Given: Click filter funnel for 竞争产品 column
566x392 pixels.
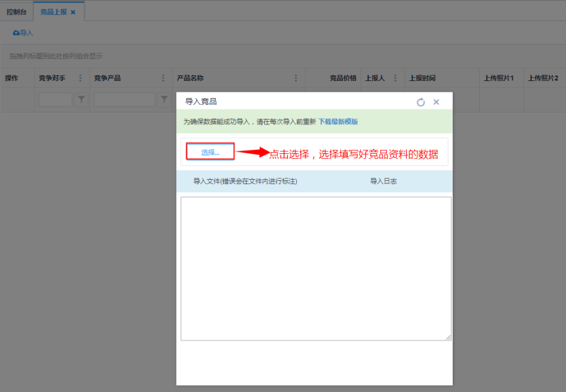Looking at the screenshot, I should [164, 99].
